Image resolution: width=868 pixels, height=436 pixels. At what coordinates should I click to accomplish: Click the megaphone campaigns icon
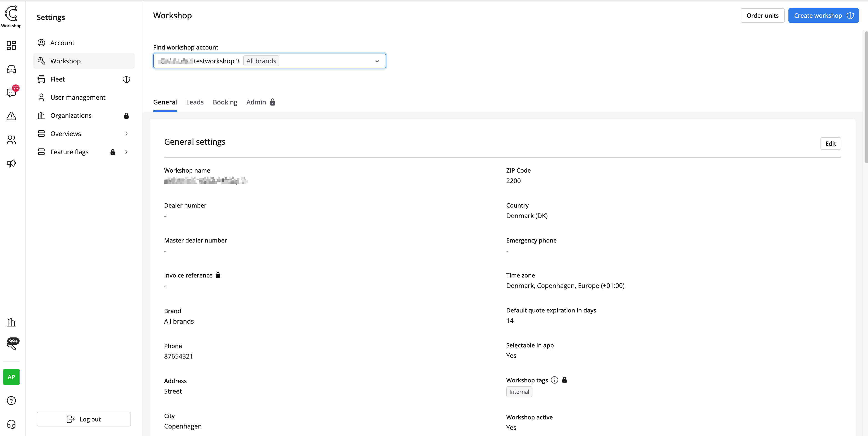(x=11, y=164)
